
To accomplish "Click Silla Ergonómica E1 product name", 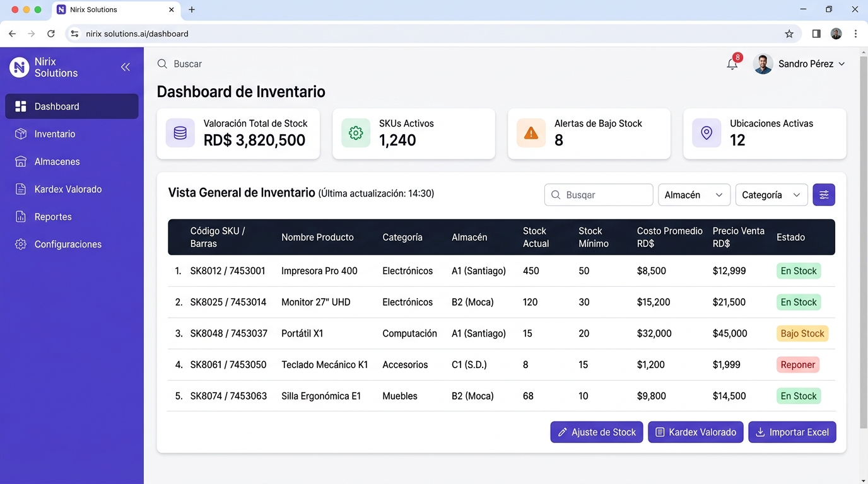I will (321, 396).
